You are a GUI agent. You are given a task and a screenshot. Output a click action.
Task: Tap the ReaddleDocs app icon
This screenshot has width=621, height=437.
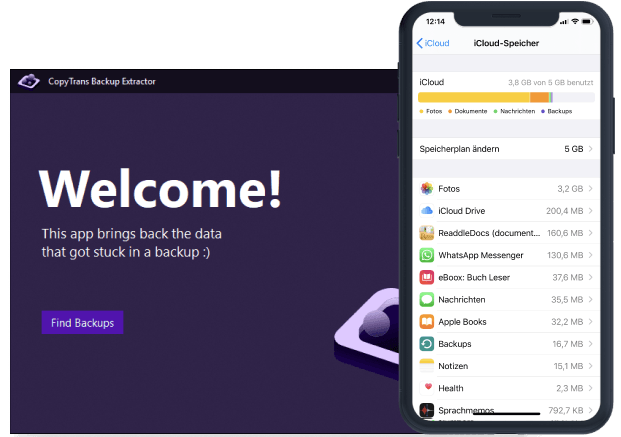[x=427, y=233]
